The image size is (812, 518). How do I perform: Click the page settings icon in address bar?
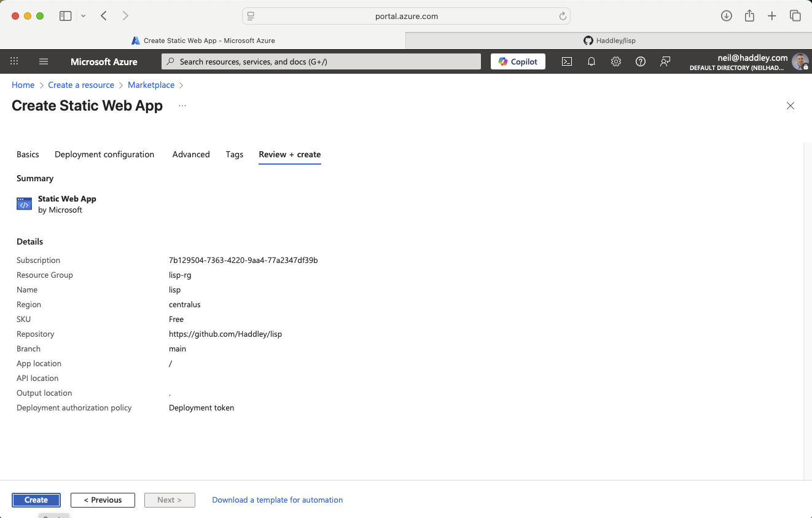pyautogui.click(x=251, y=17)
